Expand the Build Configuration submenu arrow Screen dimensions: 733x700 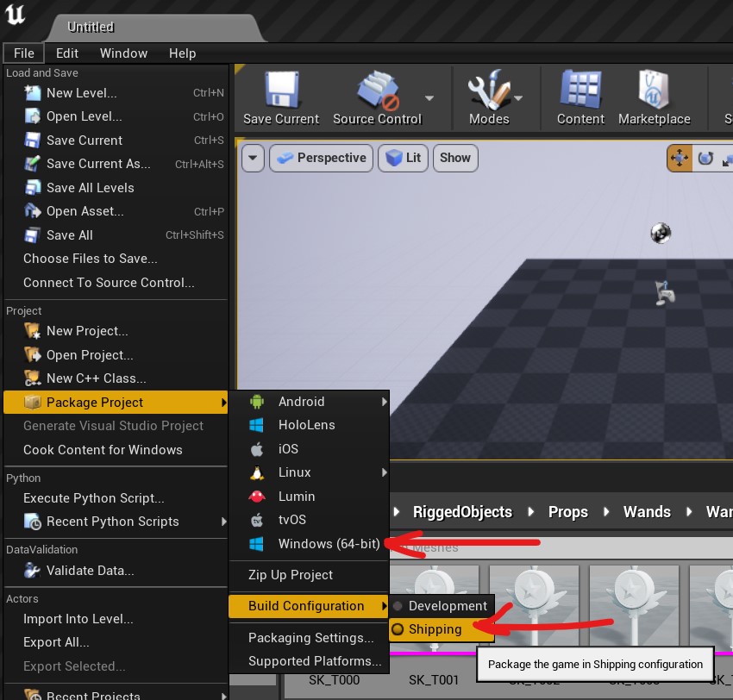(x=384, y=606)
